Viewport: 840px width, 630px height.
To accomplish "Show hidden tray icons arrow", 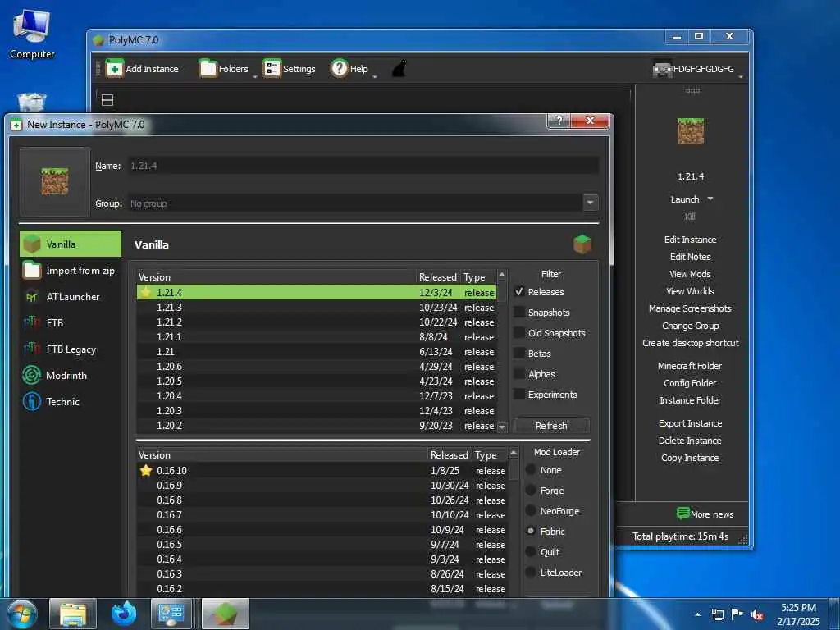I will click(697, 614).
